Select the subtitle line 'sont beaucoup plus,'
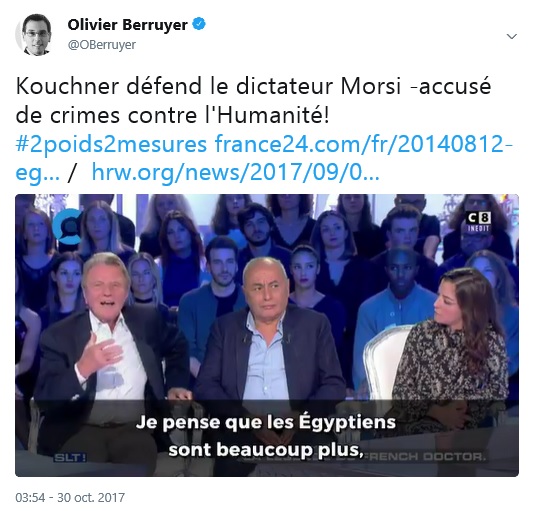The height and width of the screenshot is (511, 534). pos(264,450)
